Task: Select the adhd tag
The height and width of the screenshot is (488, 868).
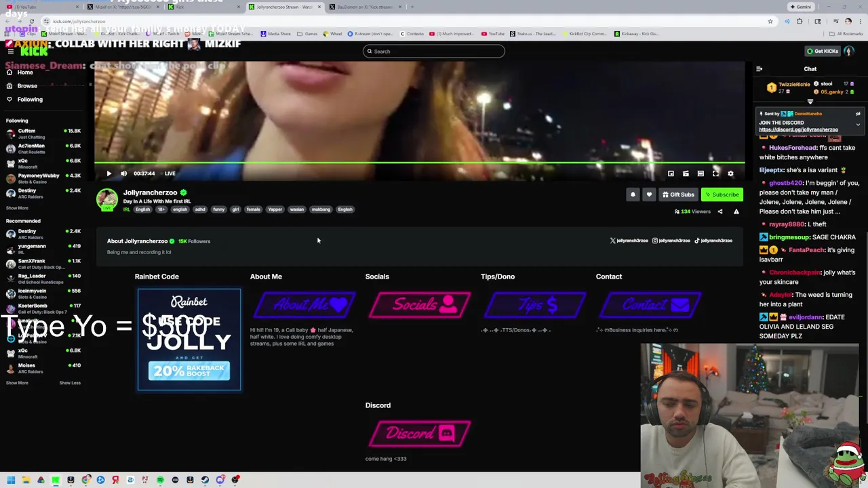Action: tap(200, 209)
